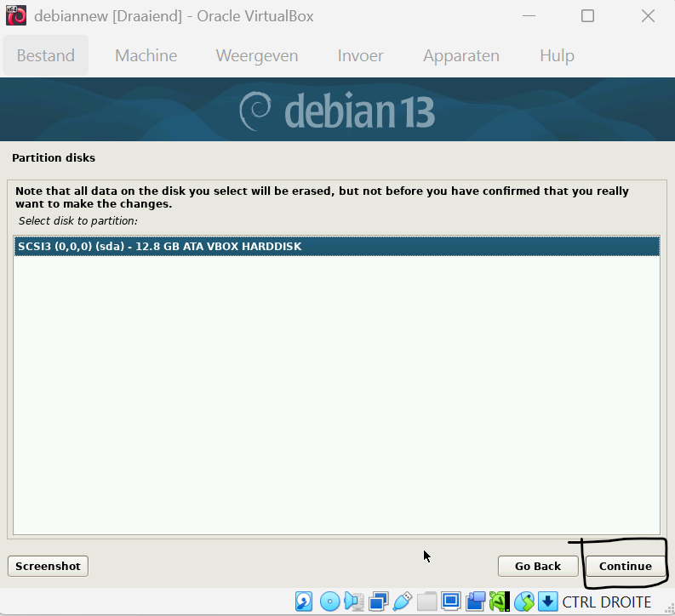675x616 pixels.
Task: Click the shared folders status icon
Action: click(426, 602)
